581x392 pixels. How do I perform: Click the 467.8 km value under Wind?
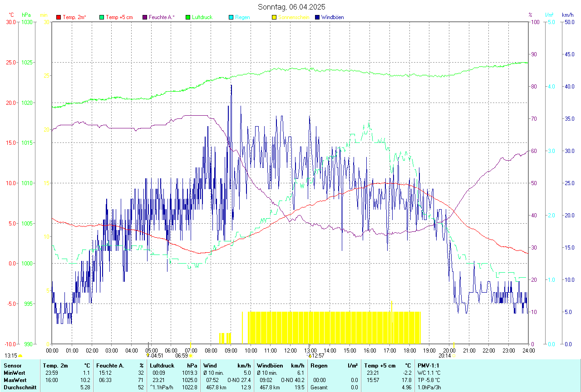(216, 387)
